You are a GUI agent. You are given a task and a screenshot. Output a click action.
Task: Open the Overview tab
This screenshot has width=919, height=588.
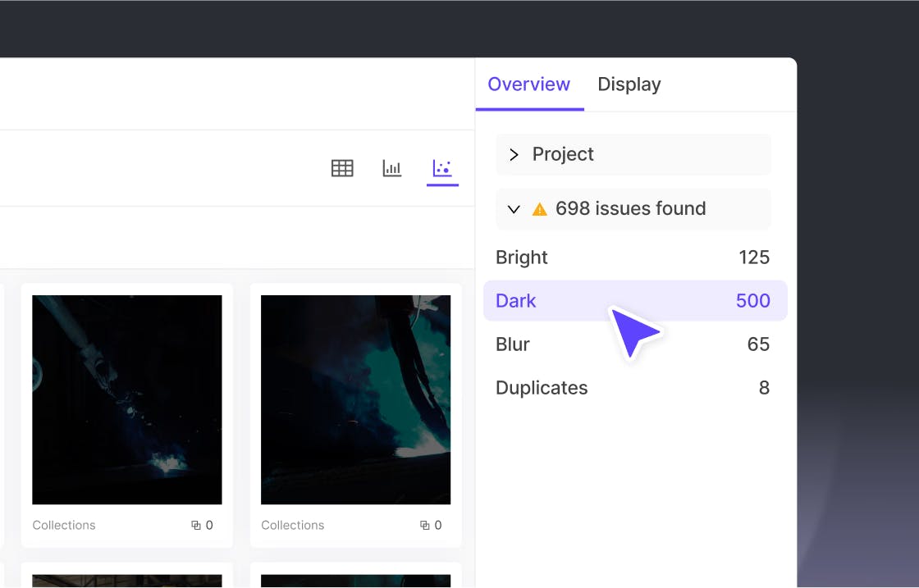point(528,84)
